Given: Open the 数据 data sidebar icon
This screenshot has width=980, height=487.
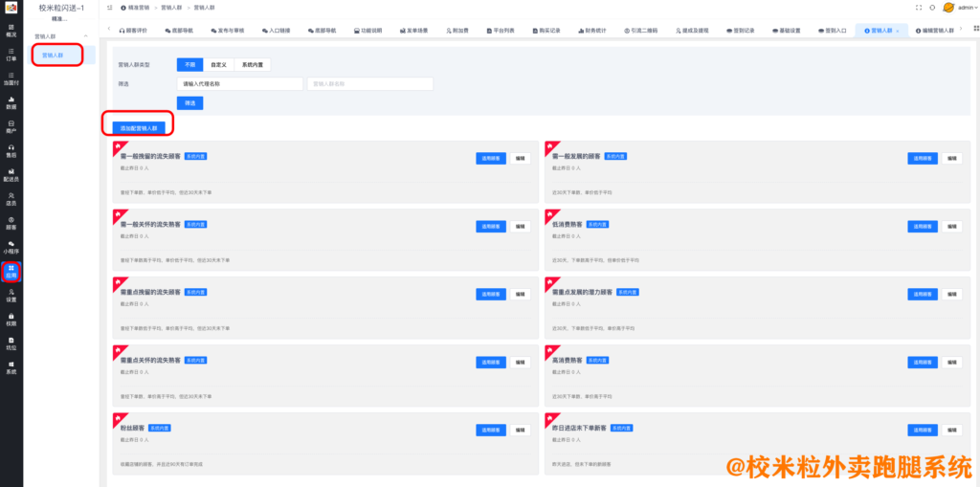Looking at the screenshot, I should 11,102.
